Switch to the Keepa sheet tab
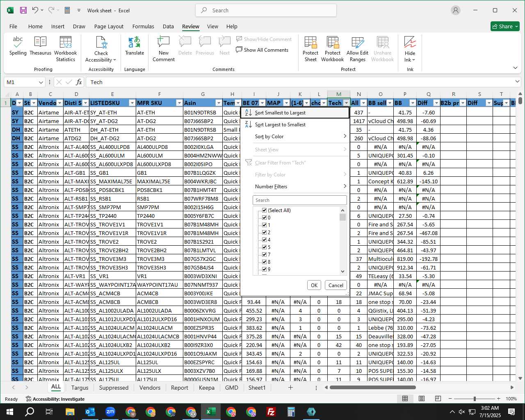Screen dimensions: 525x420 [206, 388]
